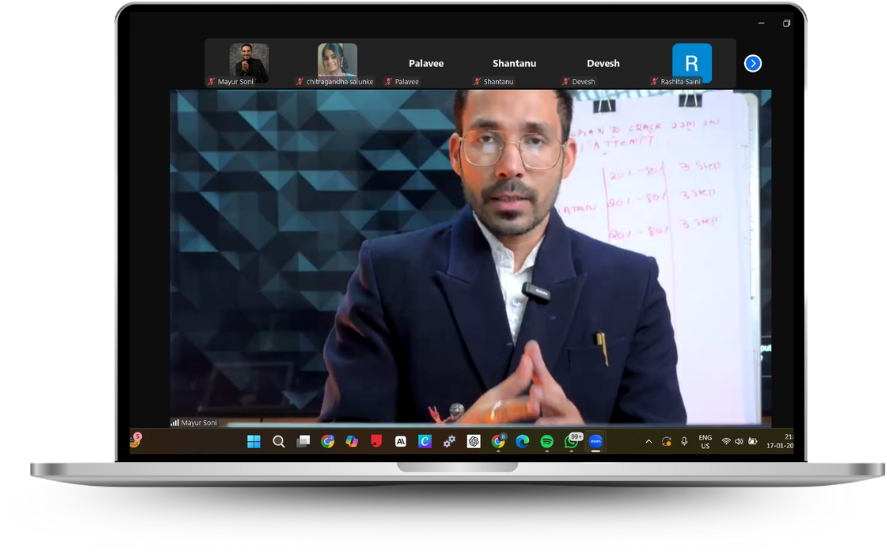The image size is (887, 560).
Task: Open Wi-Fi network status icon
Action: point(726,441)
